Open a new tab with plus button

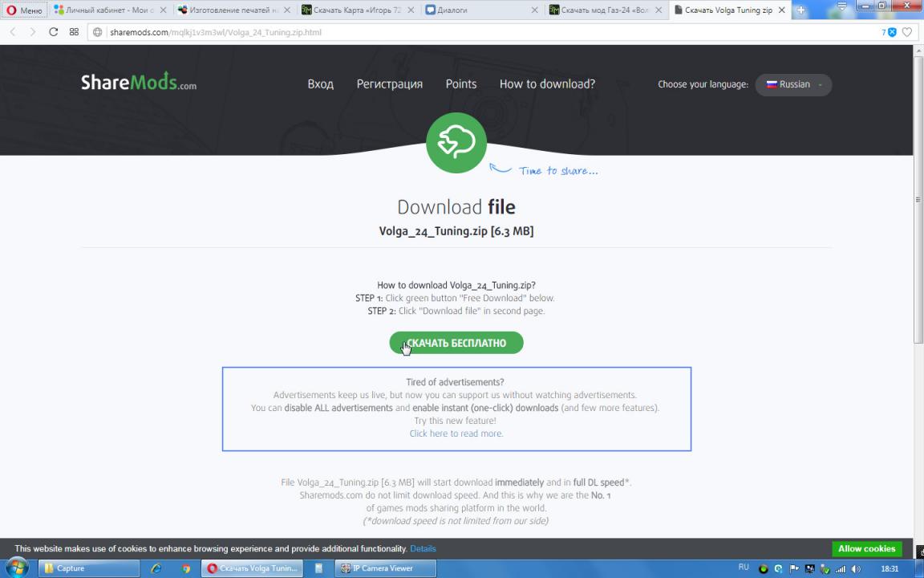800,10
